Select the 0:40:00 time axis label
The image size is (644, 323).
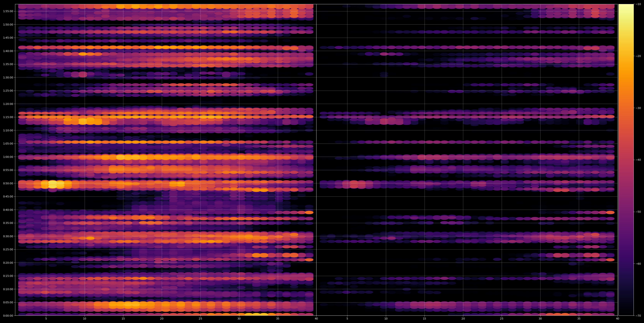[8, 210]
